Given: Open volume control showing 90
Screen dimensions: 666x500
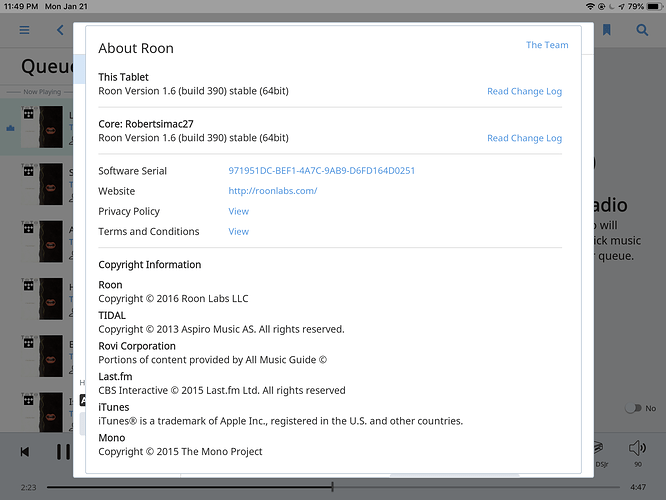Looking at the screenshot, I should [638, 449].
